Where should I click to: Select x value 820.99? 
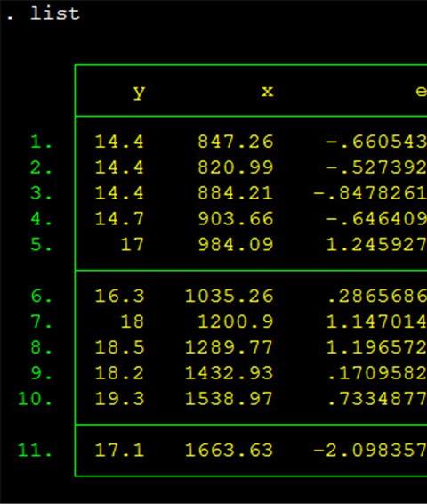[x=236, y=167]
